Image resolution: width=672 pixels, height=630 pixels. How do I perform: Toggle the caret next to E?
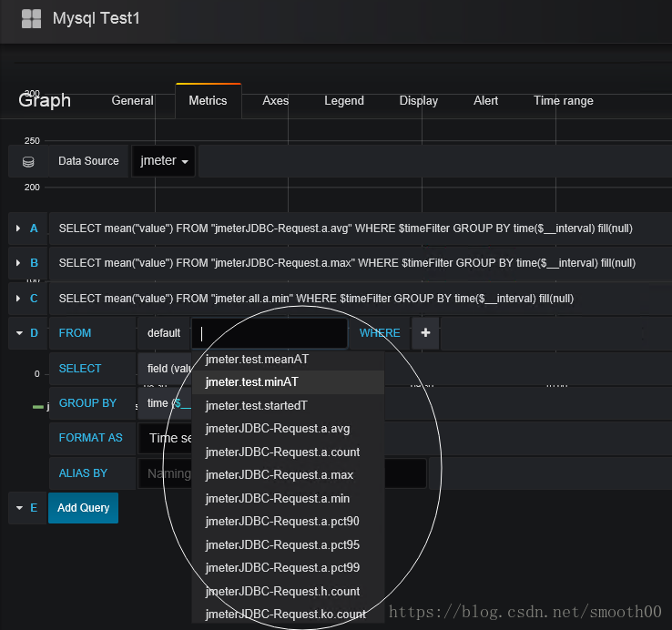19,508
